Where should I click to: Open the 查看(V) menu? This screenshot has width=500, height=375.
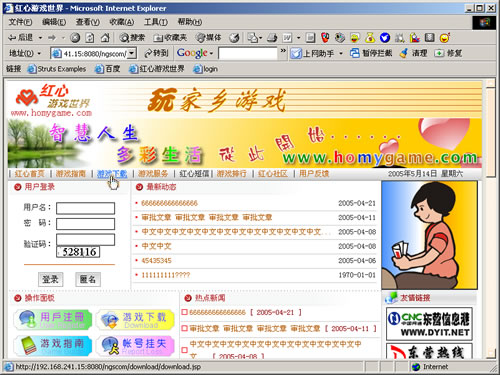(x=87, y=22)
